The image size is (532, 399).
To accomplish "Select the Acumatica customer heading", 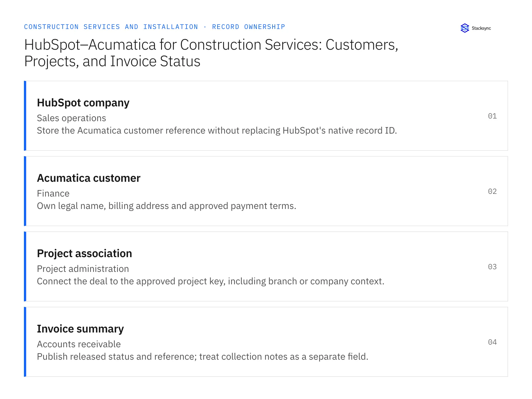I will pos(89,178).
